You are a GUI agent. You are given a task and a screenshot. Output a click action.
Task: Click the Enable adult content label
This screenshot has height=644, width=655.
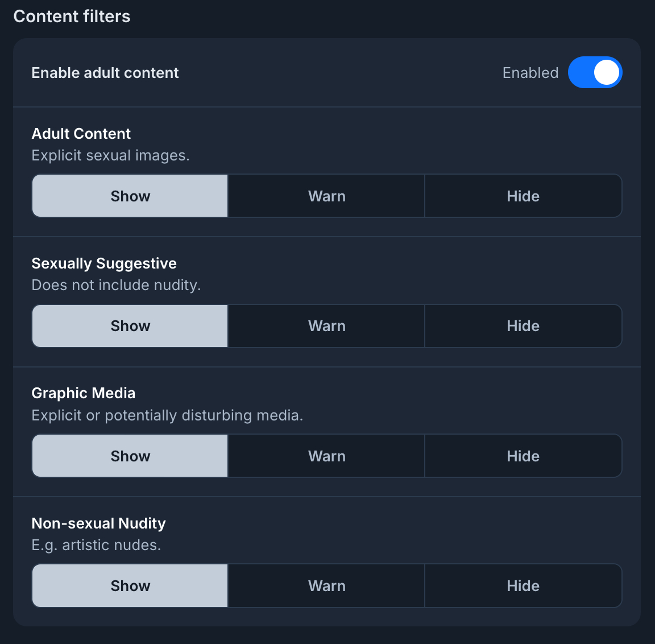tap(105, 73)
